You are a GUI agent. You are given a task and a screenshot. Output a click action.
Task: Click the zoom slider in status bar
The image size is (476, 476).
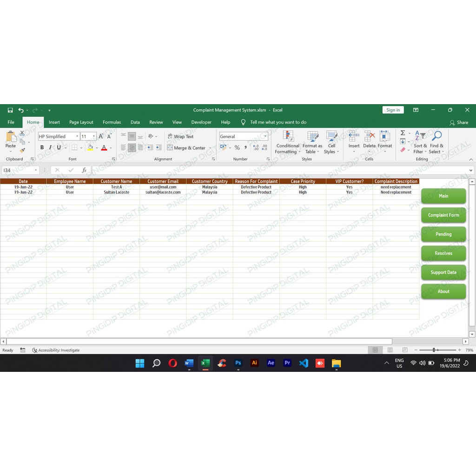[x=434, y=350]
